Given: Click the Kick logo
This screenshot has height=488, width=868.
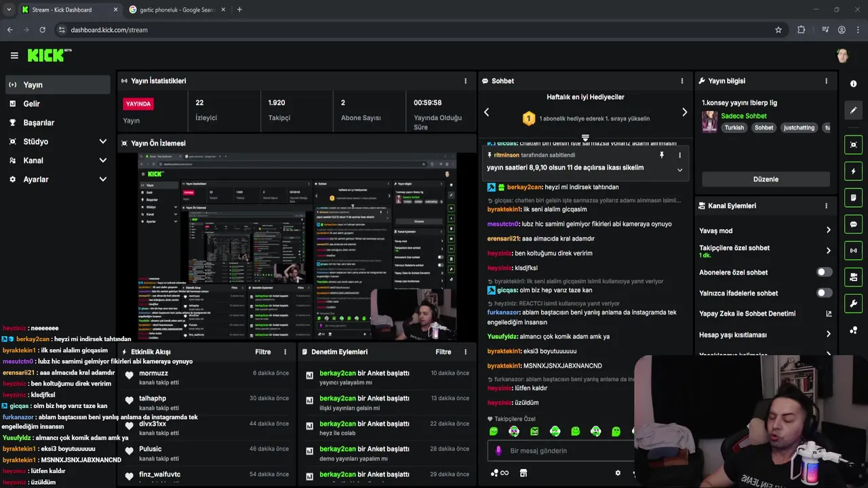Looking at the screenshot, I should point(49,56).
